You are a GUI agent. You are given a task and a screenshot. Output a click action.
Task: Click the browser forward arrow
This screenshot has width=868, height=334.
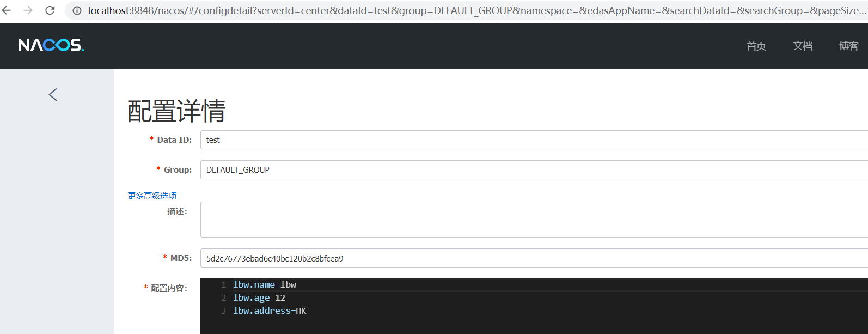click(x=28, y=10)
